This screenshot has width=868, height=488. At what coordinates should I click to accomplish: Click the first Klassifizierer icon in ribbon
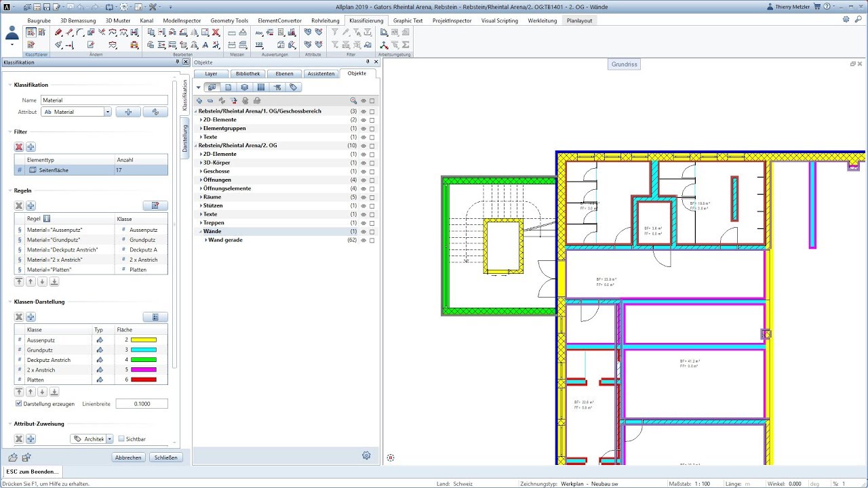pos(31,33)
